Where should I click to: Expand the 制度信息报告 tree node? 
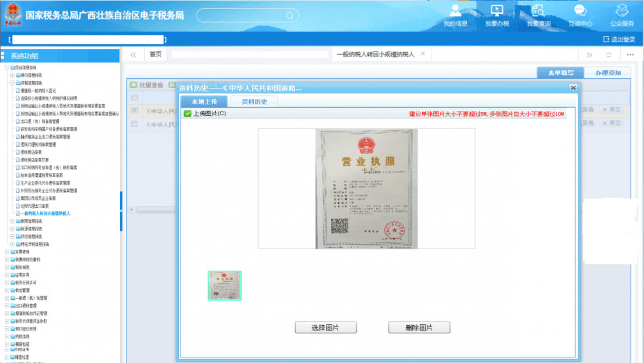(12, 221)
